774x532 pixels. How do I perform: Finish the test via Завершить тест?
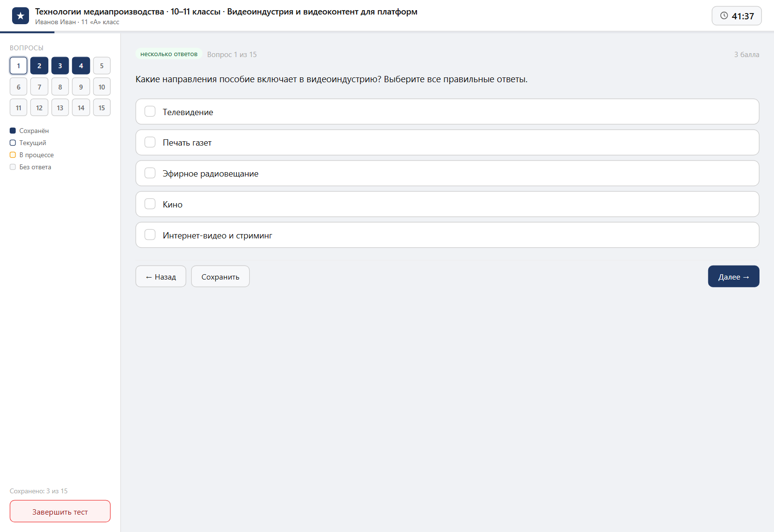pyautogui.click(x=60, y=512)
